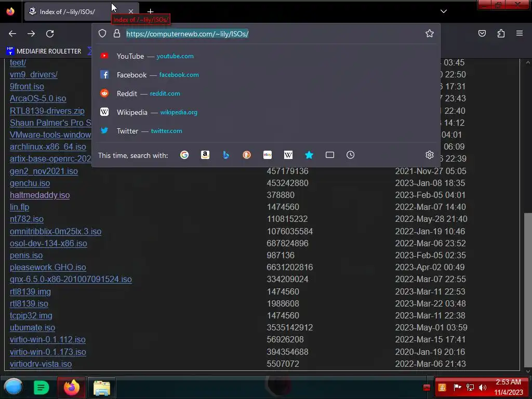Bookmark this page with the star
Screen dimensions: 532x399
pos(430,33)
